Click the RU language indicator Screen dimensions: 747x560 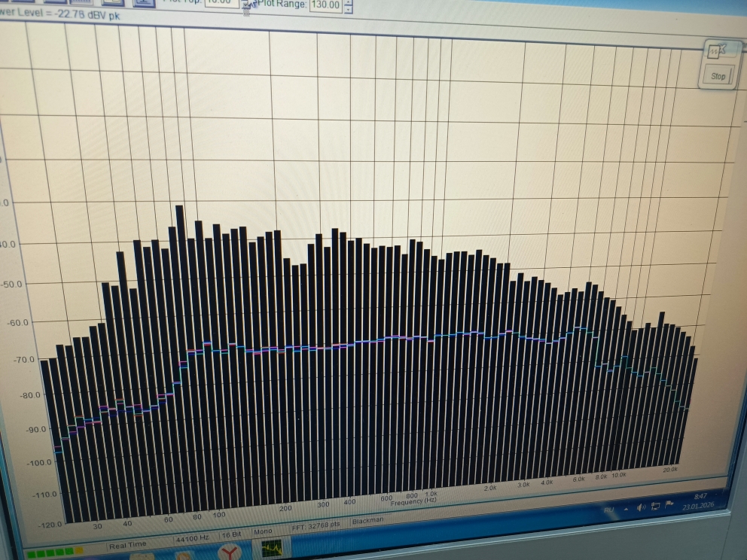609,510
